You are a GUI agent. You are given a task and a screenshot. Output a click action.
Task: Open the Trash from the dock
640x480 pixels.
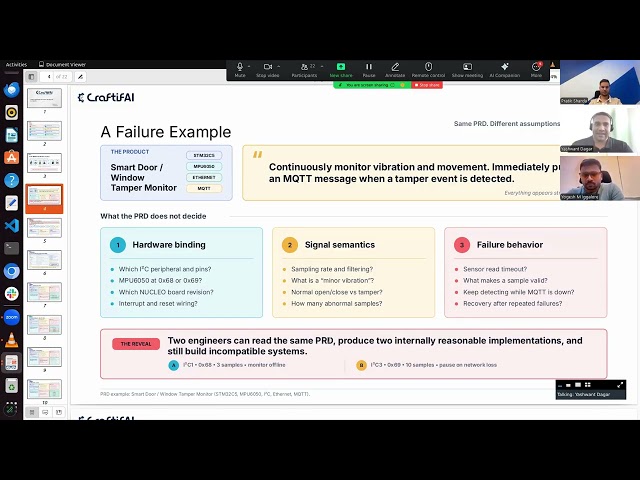click(11, 385)
